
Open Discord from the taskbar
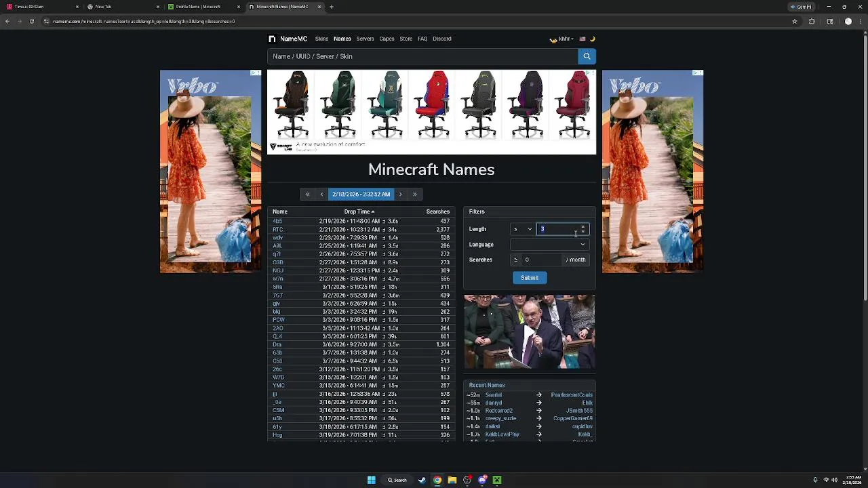482,480
